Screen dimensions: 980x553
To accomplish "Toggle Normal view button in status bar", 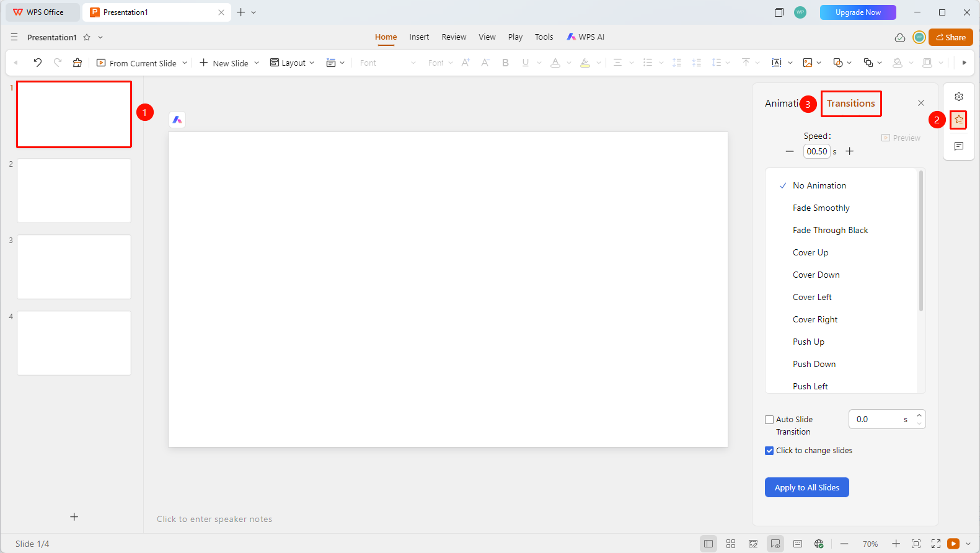I will tap(709, 544).
